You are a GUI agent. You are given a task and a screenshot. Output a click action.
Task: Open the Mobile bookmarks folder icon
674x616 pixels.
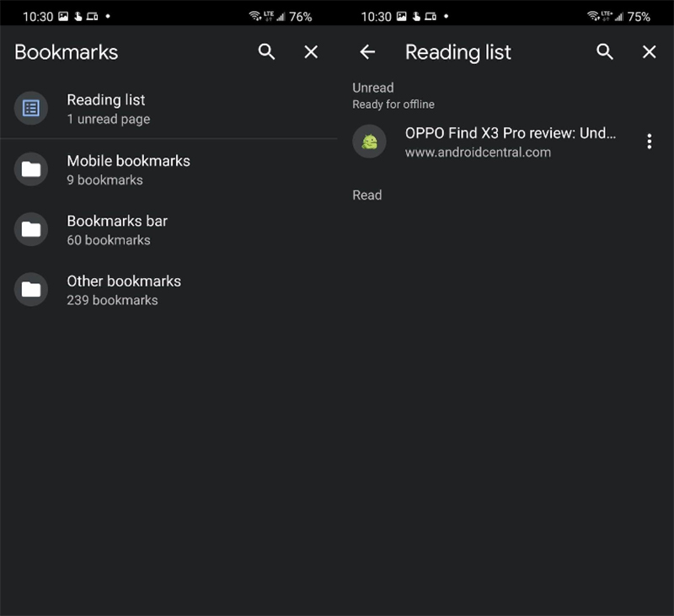click(31, 169)
